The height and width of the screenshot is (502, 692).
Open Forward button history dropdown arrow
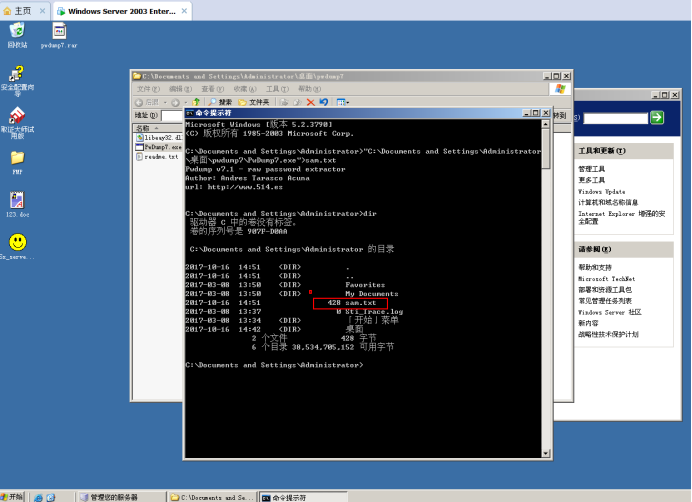click(185, 102)
